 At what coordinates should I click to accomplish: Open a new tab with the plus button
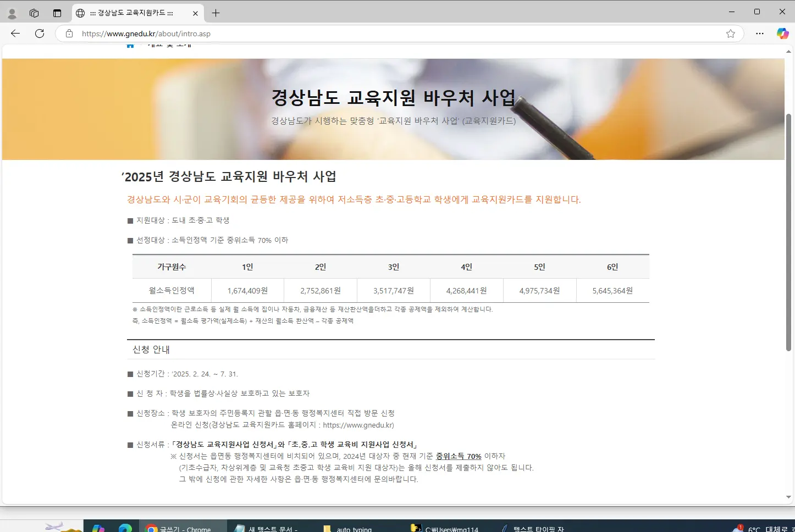[x=216, y=13]
